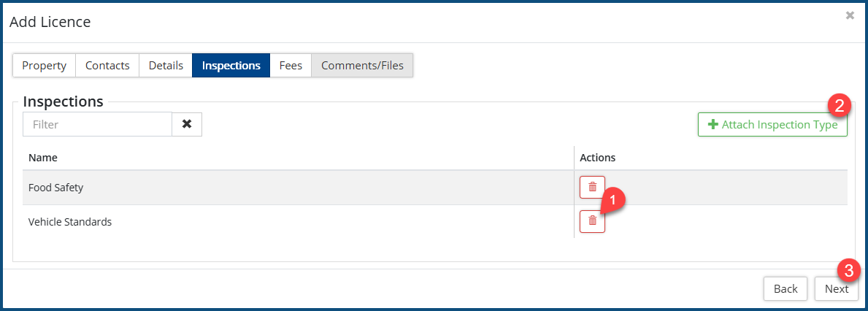
Task: Open the Fees tab
Action: [291, 65]
